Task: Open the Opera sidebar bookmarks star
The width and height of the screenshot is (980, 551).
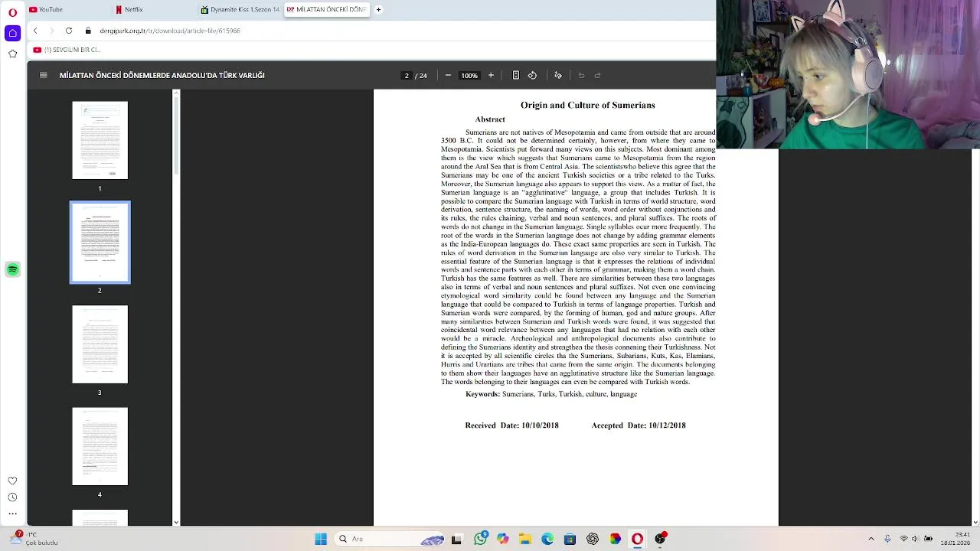Action: point(12,54)
